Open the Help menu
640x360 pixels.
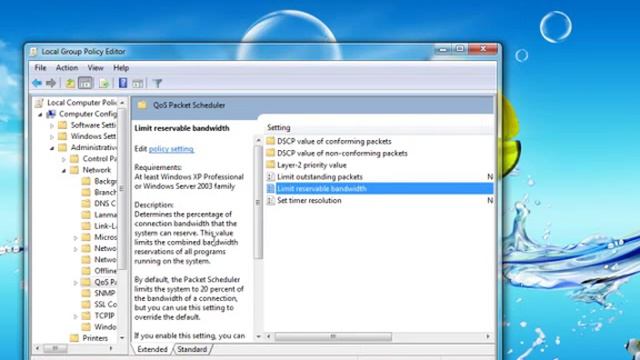(121, 68)
